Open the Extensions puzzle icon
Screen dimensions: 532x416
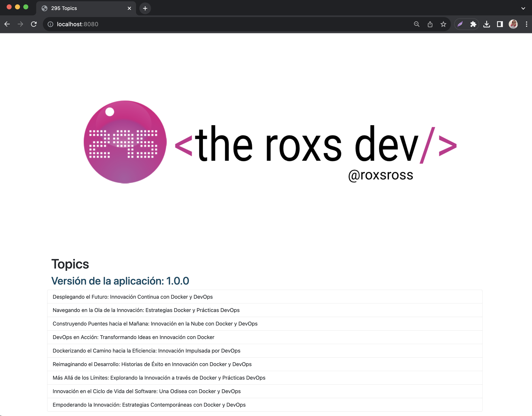[x=473, y=24]
